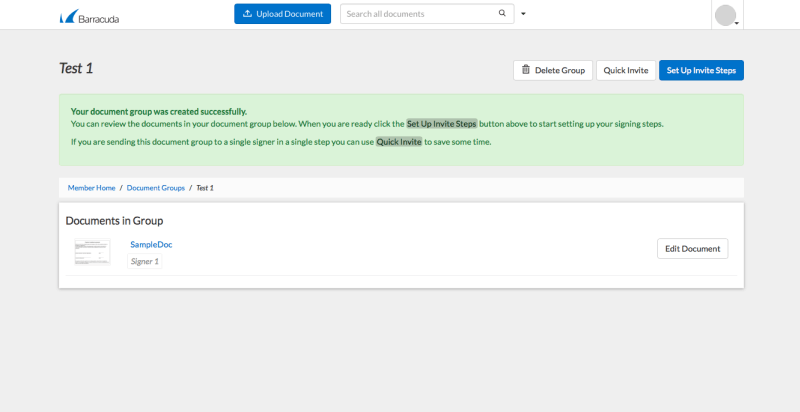This screenshot has height=412, width=800.
Task: Open the user avatar profile icon
Action: 725,16
